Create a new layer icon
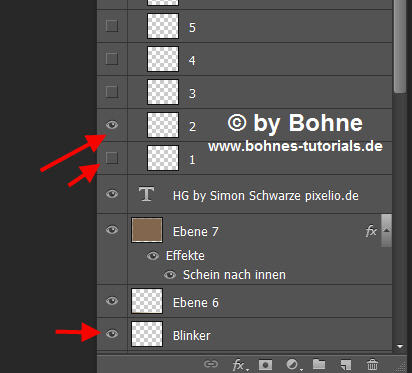This screenshot has width=412, height=373. 346,364
